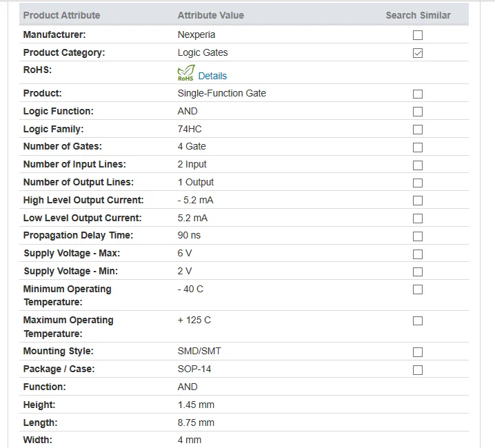The image size is (495, 448).
Task: Uncheck the Product Category Logic Gates checkbox
Action: (417, 53)
